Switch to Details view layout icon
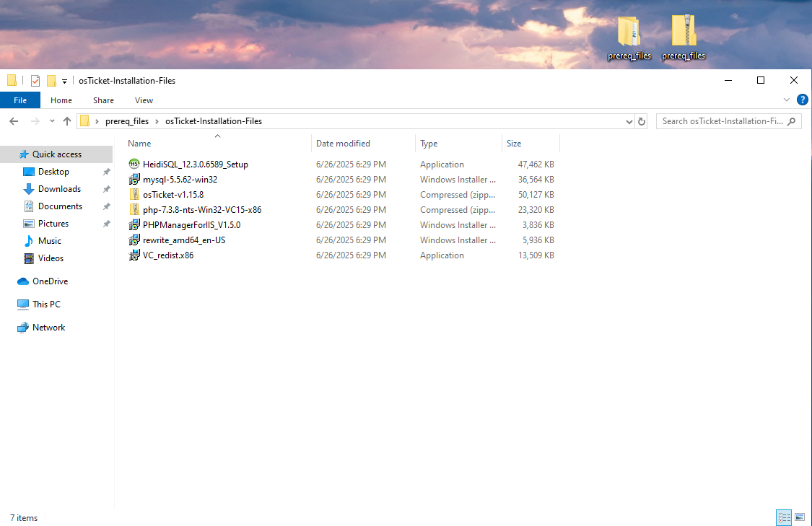This screenshot has height=526, width=812. (784, 517)
